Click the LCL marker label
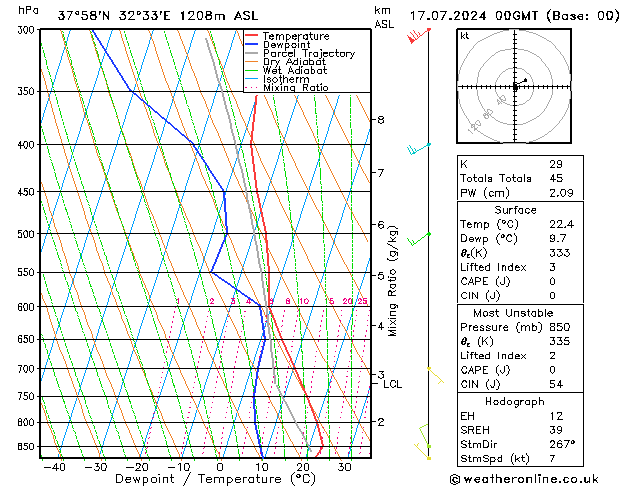Screen dimensions: 629x486 392,384
